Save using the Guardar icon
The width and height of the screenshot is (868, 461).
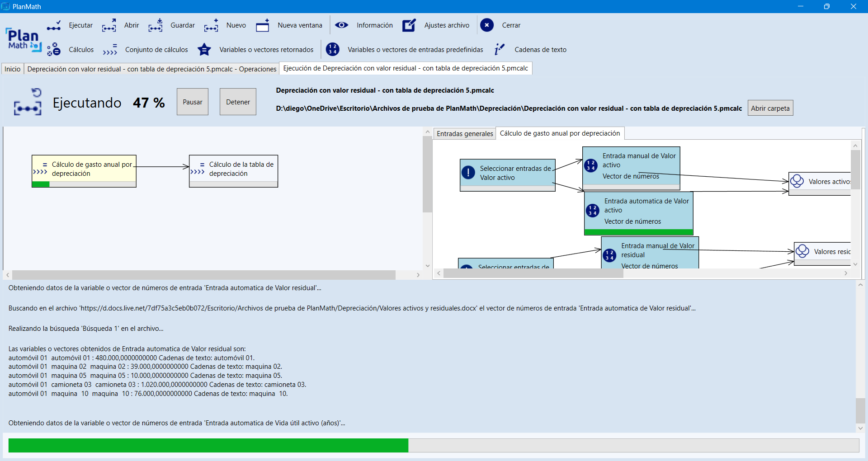point(155,26)
